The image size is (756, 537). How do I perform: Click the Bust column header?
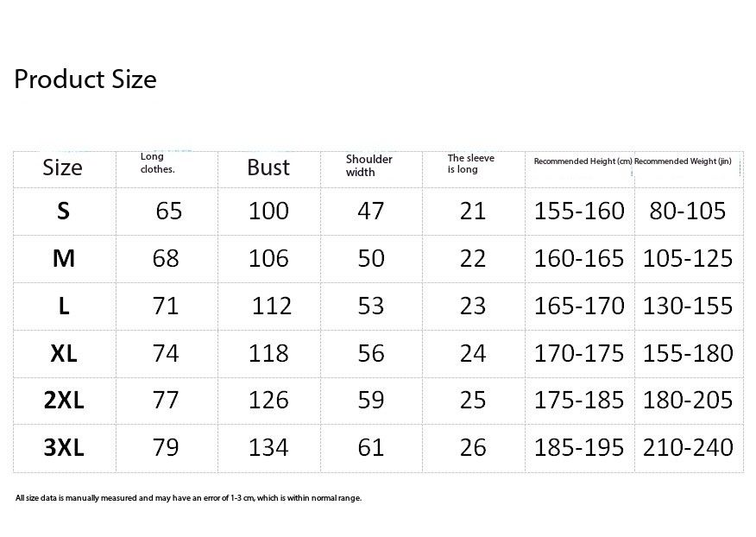(x=268, y=167)
